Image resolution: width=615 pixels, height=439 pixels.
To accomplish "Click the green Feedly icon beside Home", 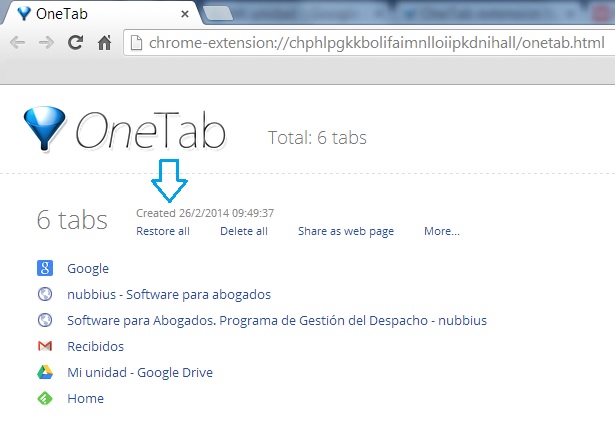I will [x=45, y=398].
